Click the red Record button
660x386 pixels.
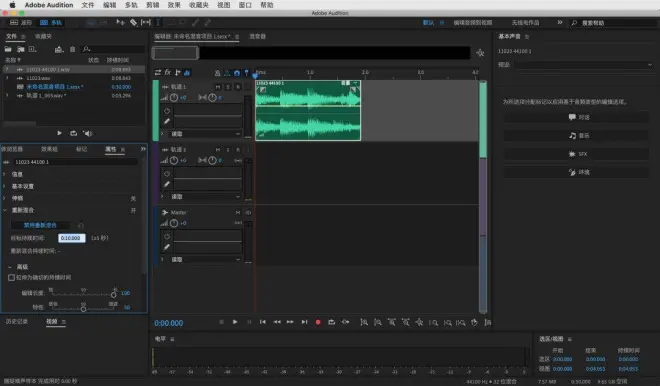pyautogui.click(x=318, y=322)
